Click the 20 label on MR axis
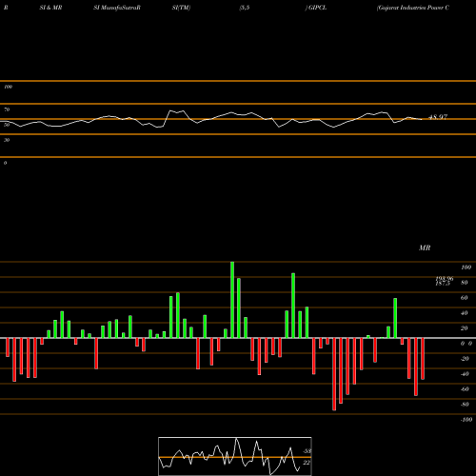The width and height of the screenshot is (476, 476). click(465, 328)
